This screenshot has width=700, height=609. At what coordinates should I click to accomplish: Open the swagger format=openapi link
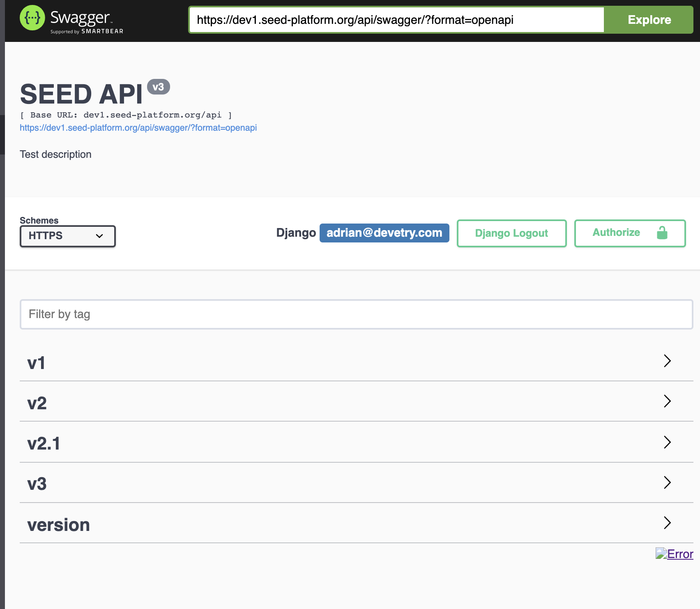(x=138, y=128)
